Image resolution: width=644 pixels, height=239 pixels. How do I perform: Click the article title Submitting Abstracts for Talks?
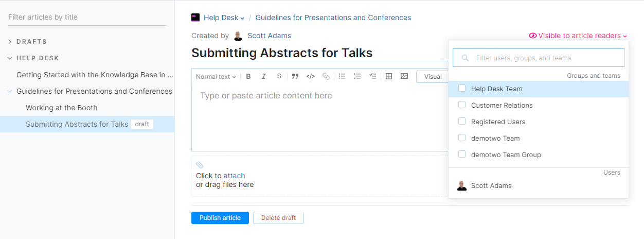point(282,53)
